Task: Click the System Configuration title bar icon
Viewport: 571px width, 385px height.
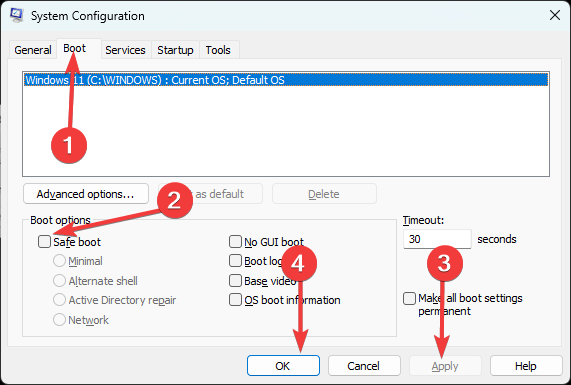Action: (17, 15)
